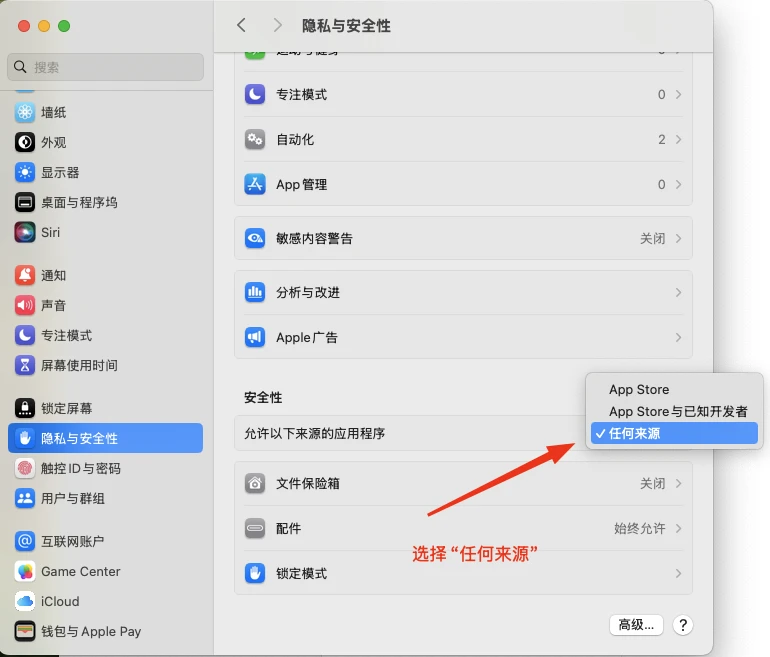
Task: Click the iCloud cloud icon
Action: pos(25,602)
